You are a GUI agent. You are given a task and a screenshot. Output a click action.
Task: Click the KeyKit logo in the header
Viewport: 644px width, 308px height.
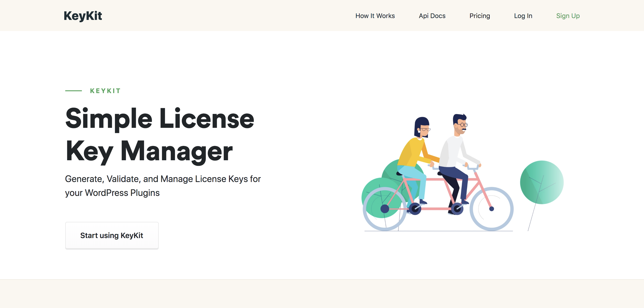[83, 16]
